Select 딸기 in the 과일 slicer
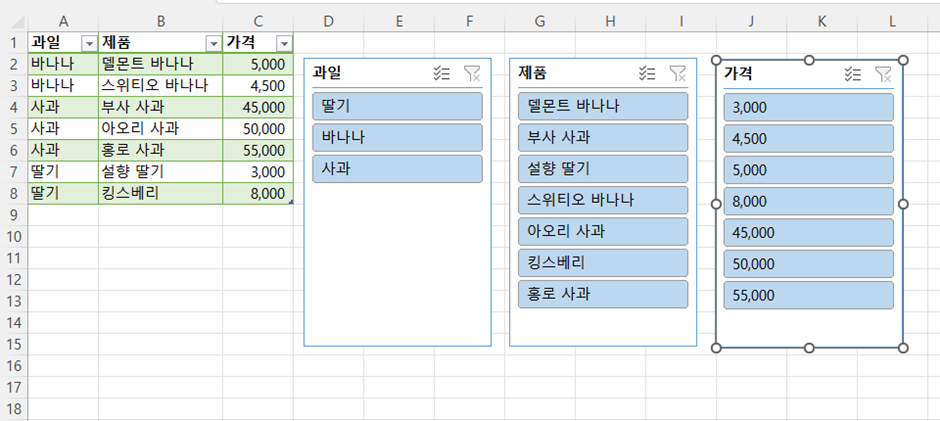 pyautogui.click(x=397, y=106)
